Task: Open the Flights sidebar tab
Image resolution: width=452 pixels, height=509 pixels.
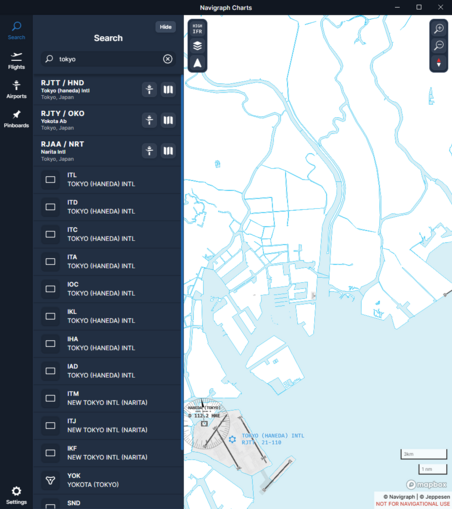Action: [16, 61]
